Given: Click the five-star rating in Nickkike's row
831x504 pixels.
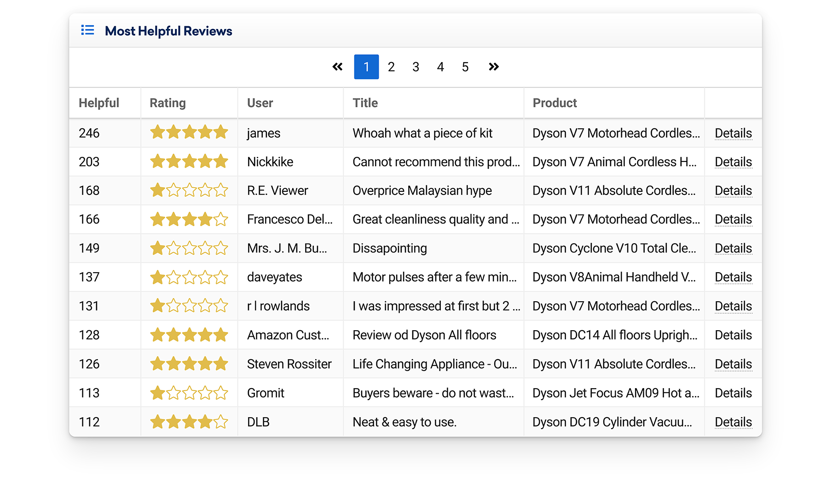Looking at the screenshot, I should click(x=189, y=161).
